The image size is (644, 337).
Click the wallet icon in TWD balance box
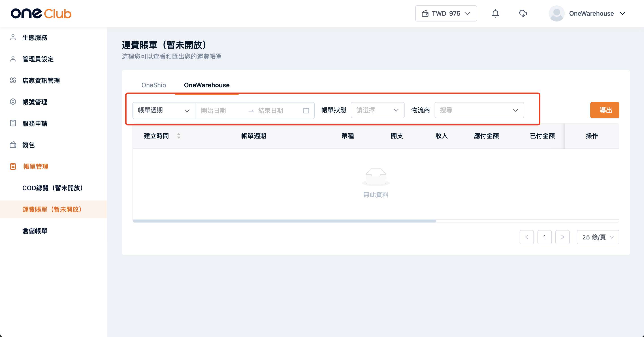click(x=425, y=13)
